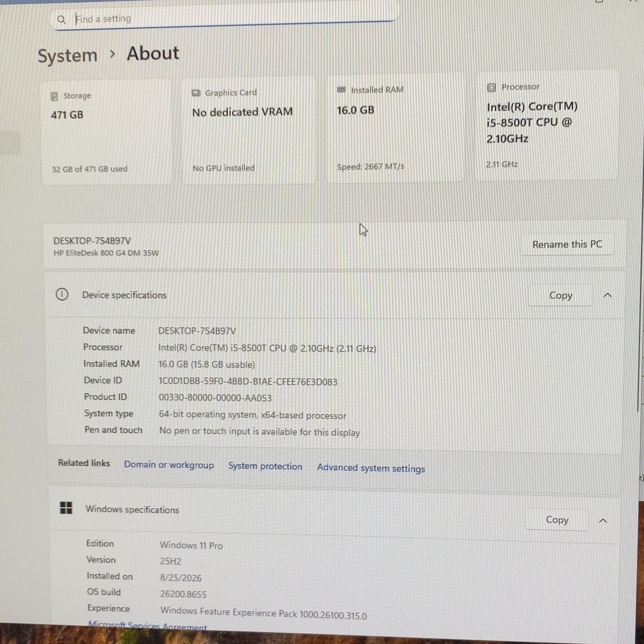644x644 pixels.
Task: Select "Windows Feature Experience Pack" value
Action: (264, 612)
